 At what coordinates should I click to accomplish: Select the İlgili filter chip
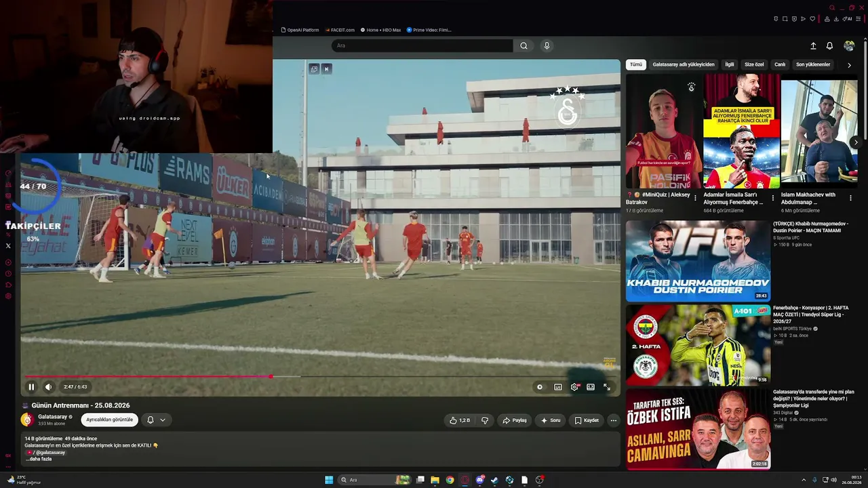click(x=730, y=64)
